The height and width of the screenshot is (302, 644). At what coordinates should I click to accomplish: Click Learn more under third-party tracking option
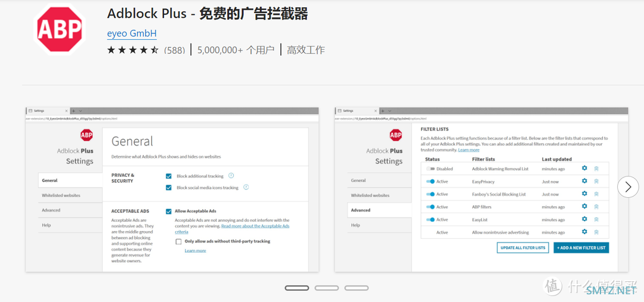click(x=195, y=250)
